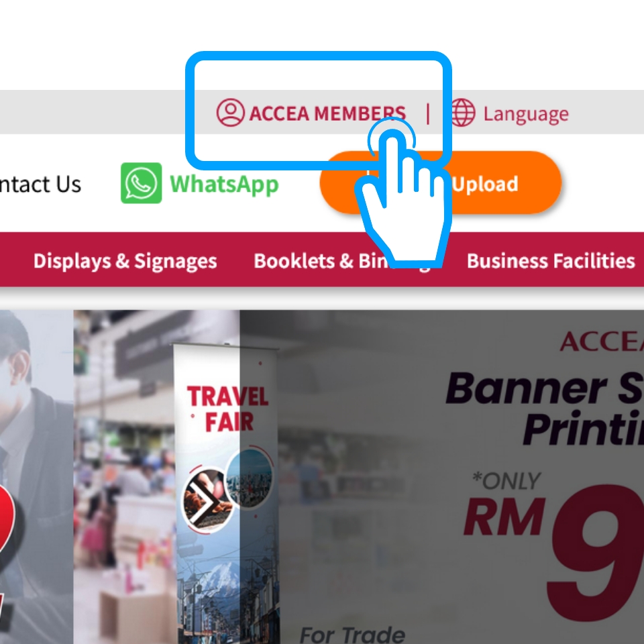
Task: Open the Booklets & Binding menu item
Action: coord(342,261)
